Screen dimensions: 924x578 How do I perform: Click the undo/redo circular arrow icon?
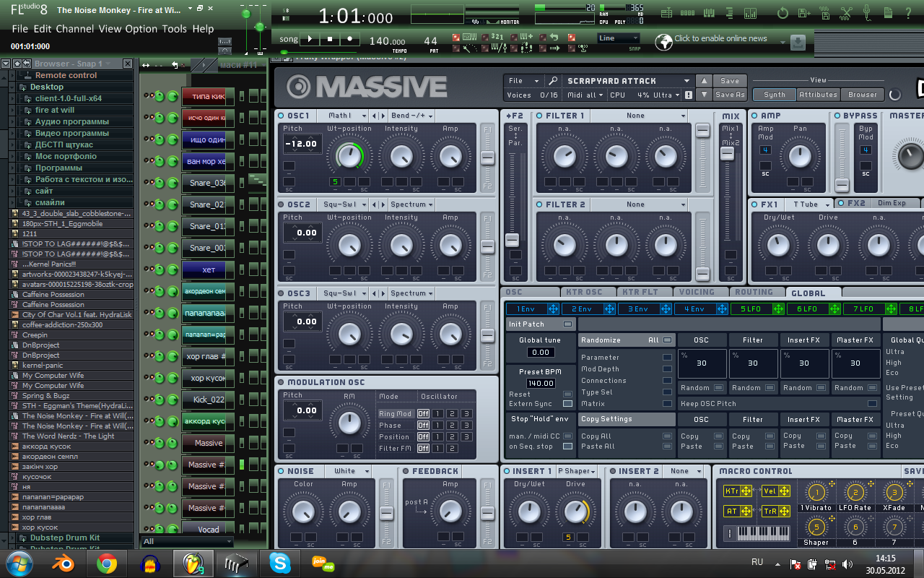coord(783,13)
